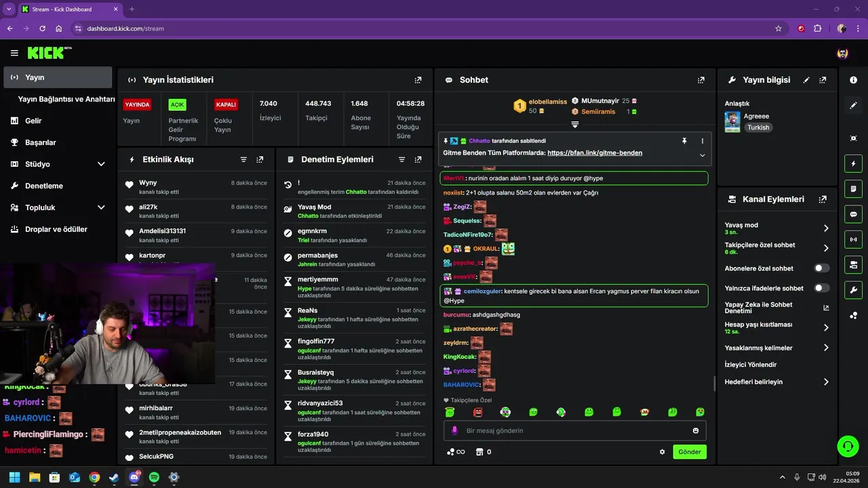Click the info icon in the right rail
Screen dimensions: 868x488
853,80
